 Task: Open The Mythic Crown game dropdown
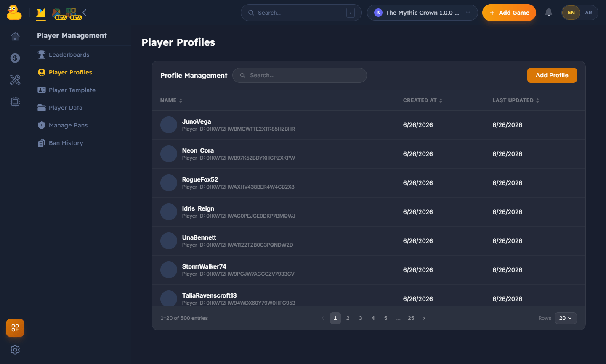422,13
